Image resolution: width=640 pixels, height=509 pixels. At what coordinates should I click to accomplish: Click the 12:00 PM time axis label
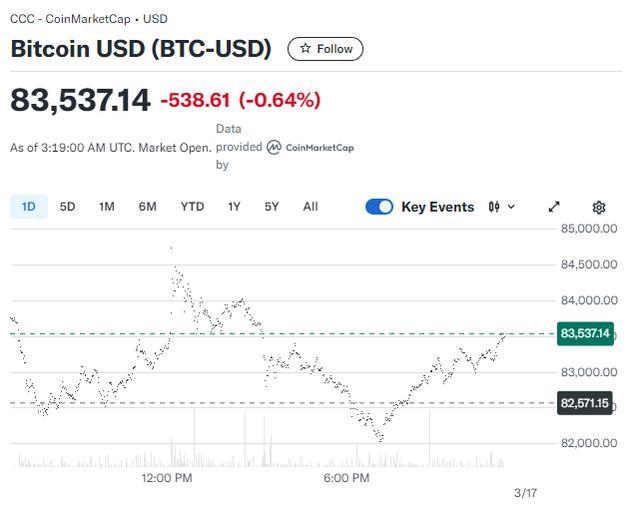(167, 478)
